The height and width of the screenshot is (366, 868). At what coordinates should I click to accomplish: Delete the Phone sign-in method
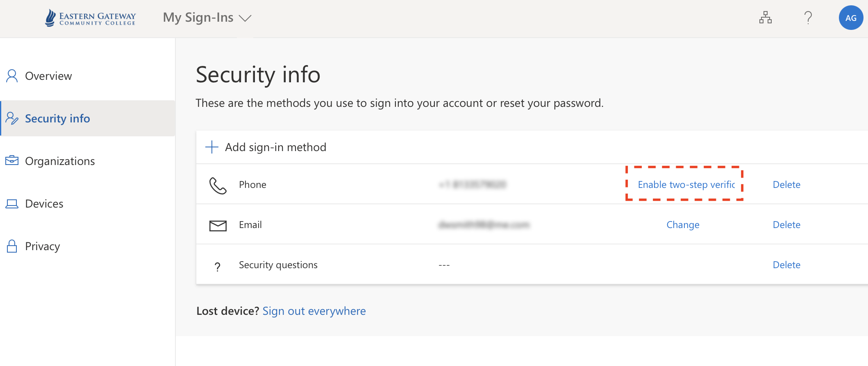click(786, 185)
